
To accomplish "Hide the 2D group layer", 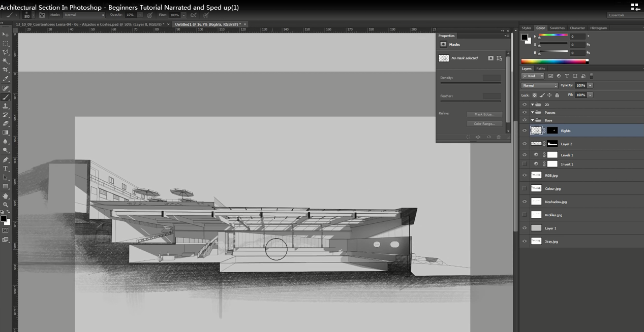I will (525, 105).
